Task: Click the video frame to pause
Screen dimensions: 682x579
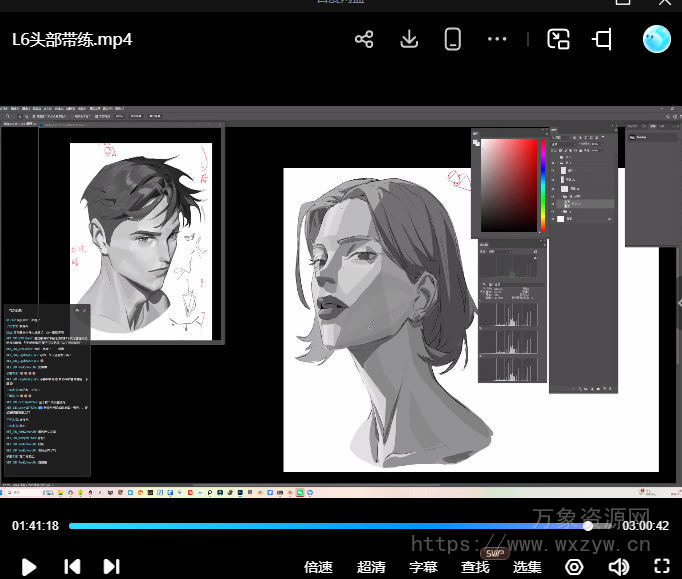Action: (x=340, y=300)
